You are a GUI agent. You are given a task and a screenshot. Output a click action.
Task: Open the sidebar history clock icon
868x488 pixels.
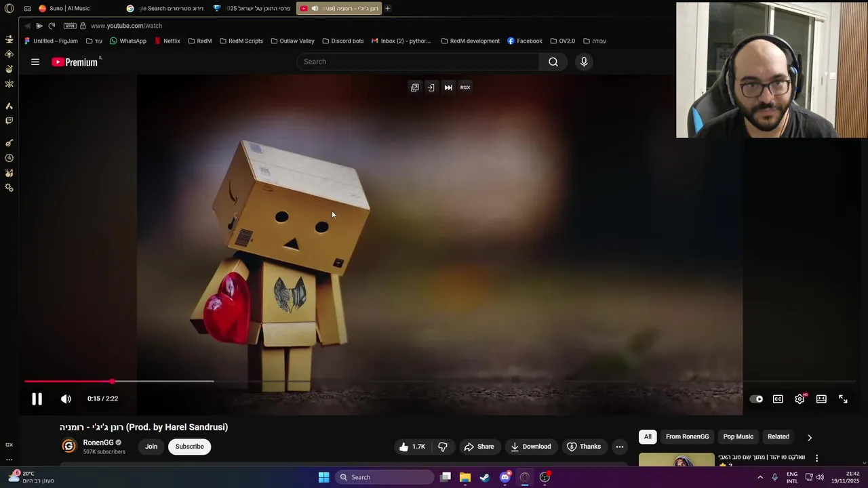tap(9, 158)
